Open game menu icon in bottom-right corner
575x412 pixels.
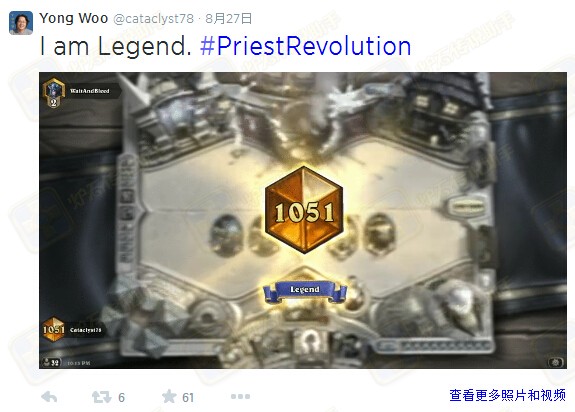click(x=555, y=362)
